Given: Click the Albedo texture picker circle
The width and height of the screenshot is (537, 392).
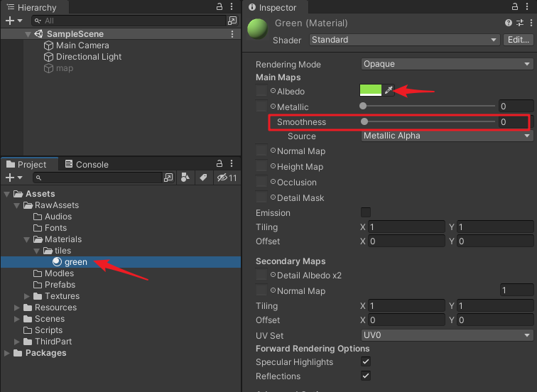Looking at the screenshot, I should pos(273,91).
